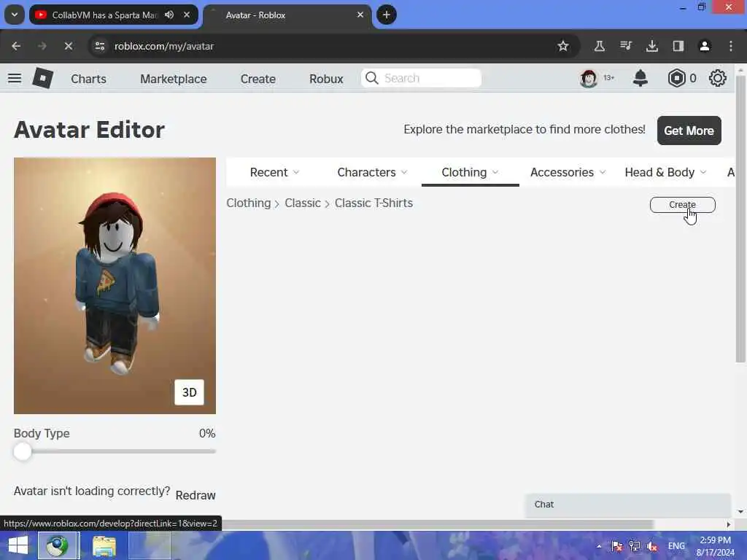Expand the Recent dropdown

tap(274, 172)
